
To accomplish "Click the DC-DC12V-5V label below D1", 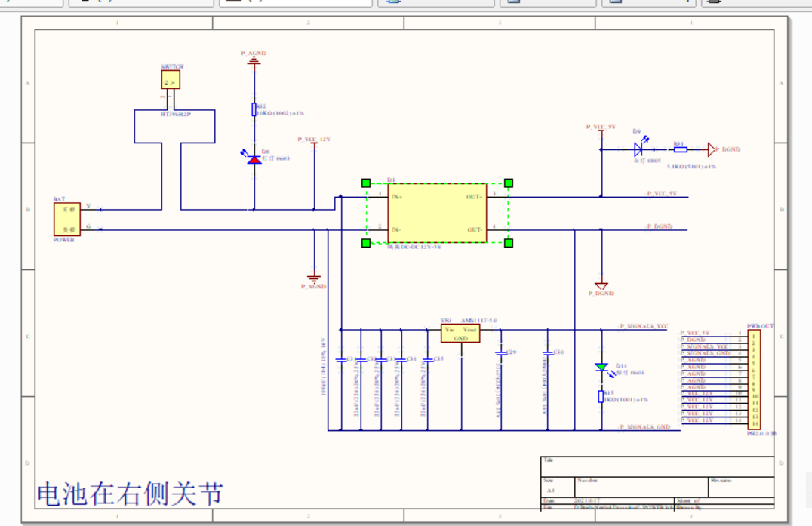I will 415,248.
